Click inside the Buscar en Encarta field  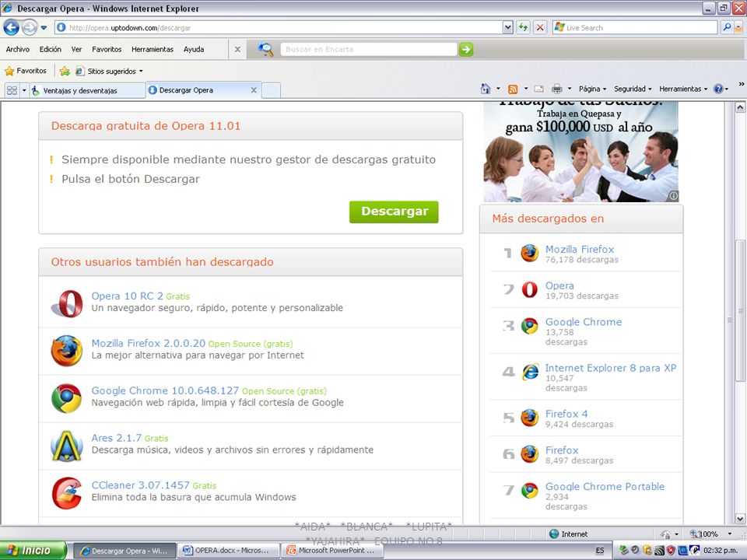tap(369, 49)
